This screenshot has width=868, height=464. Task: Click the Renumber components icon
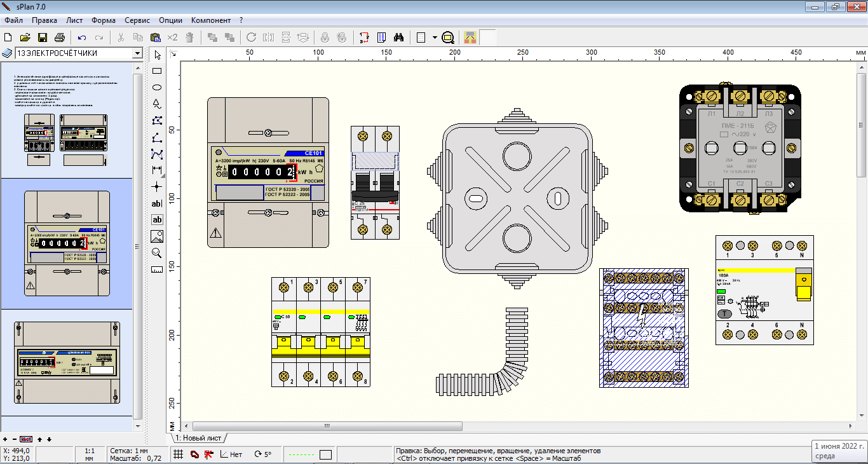[364, 38]
